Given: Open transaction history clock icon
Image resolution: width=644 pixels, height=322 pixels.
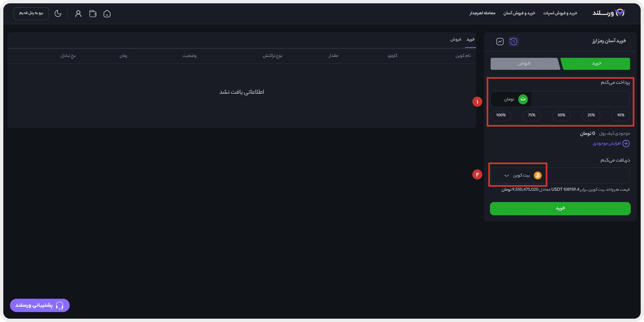Looking at the screenshot, I should tap(514, 42).
